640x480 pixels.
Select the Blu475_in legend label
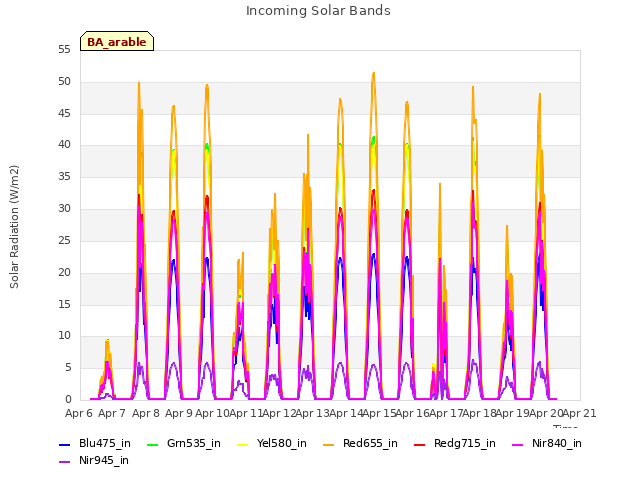pos(105,444)
